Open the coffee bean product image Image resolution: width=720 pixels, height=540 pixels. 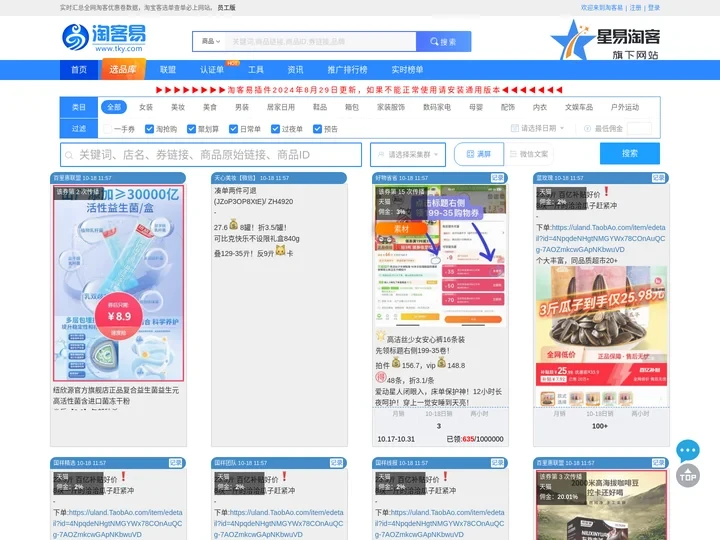pyautogui.click(x=601, y=505)
